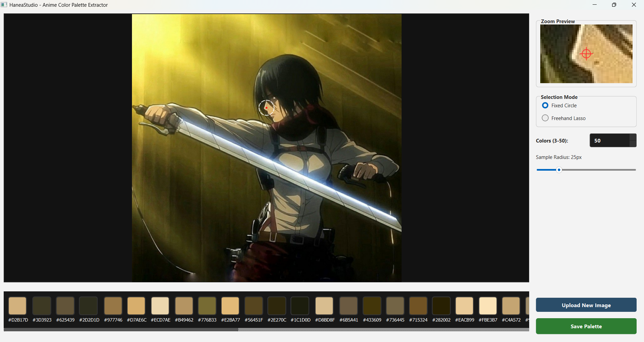Click the "Selection Mode" group title
The width and height of the screenshot is (644, 342).
point(559,97)
